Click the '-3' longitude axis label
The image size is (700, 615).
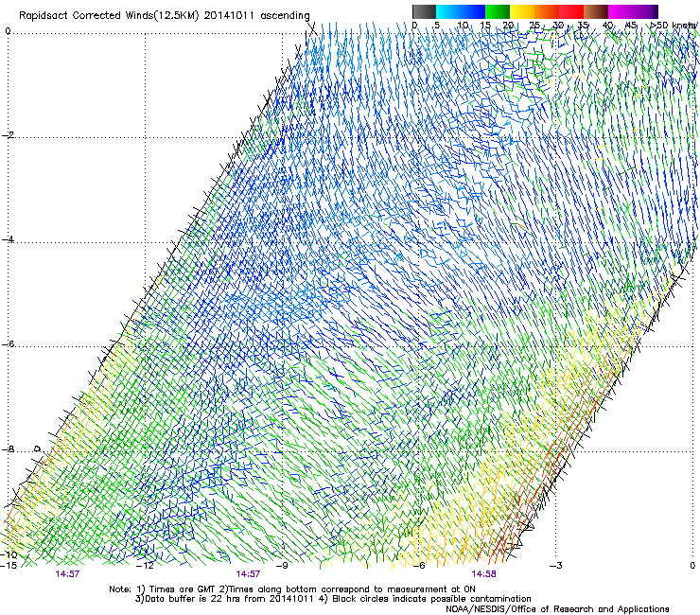556,566
